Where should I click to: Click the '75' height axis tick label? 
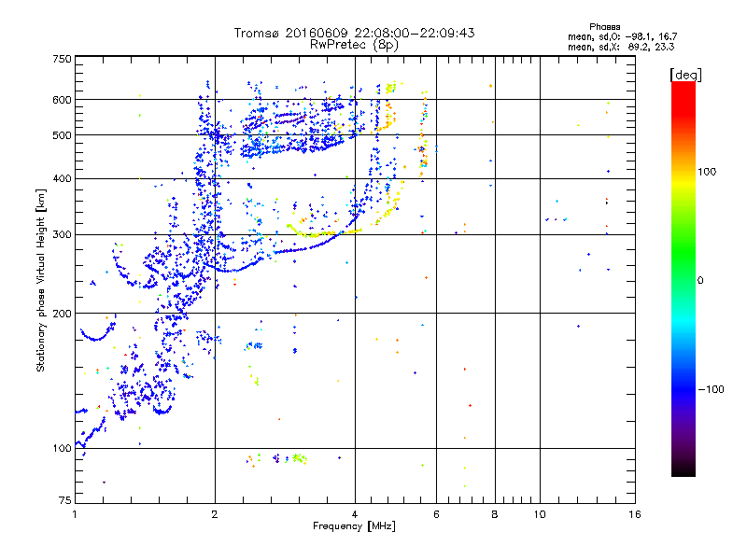65,500
